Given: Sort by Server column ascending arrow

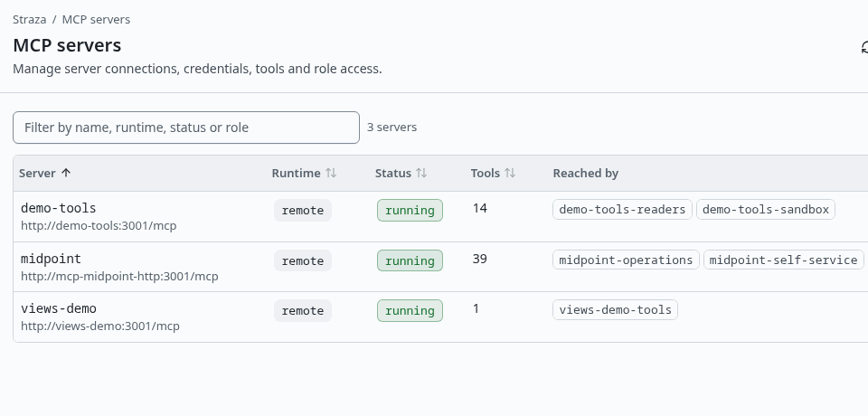Looking at the screenshot, I should [x=66, y=173].
